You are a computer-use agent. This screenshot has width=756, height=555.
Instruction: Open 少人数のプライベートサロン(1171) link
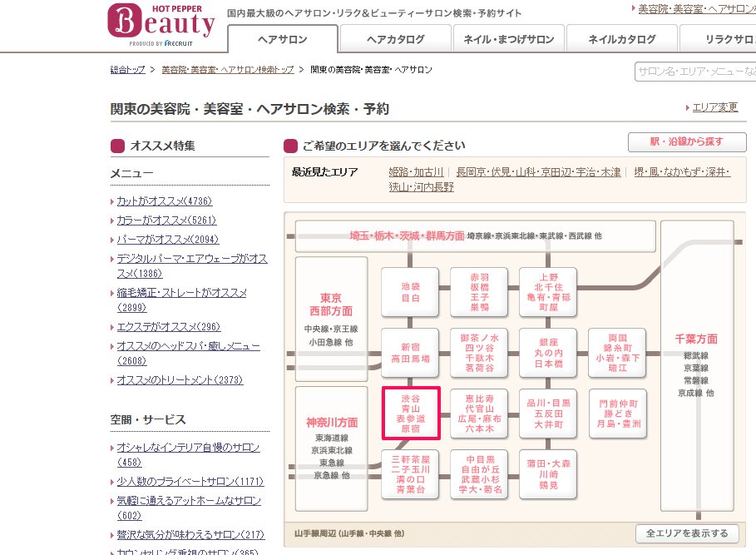point(190,481)
